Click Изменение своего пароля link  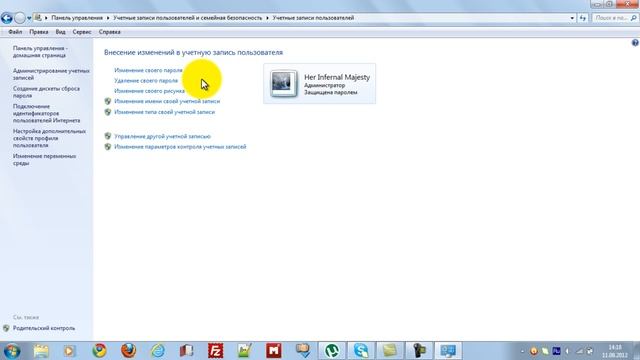click(148, 70)
